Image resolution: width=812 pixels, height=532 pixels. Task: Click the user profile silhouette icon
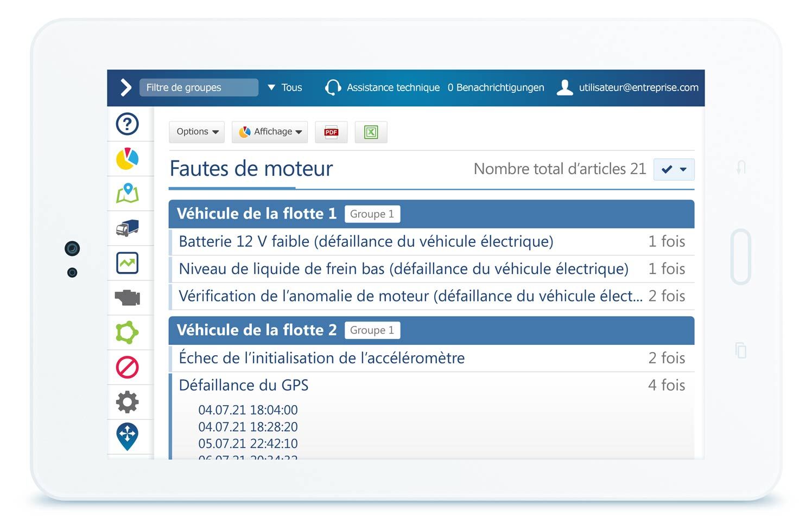click(x=565, y=87)
